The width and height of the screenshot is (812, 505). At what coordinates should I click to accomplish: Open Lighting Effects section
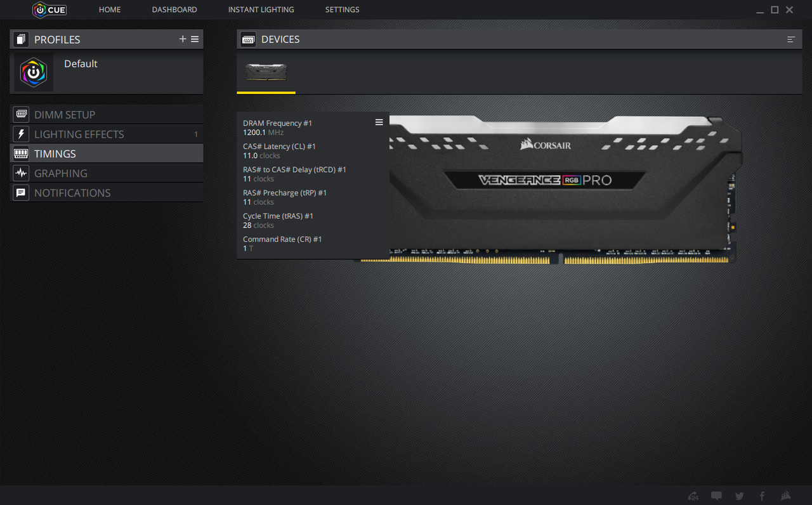coord(107,134)
